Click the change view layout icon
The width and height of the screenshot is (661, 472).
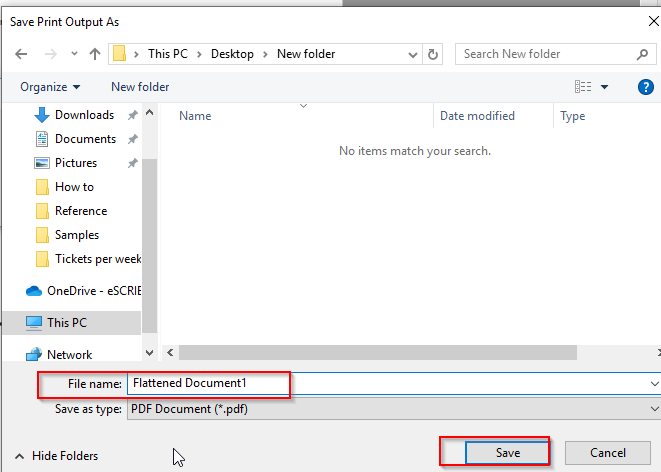pyautogui.click(x=584, y=87)
